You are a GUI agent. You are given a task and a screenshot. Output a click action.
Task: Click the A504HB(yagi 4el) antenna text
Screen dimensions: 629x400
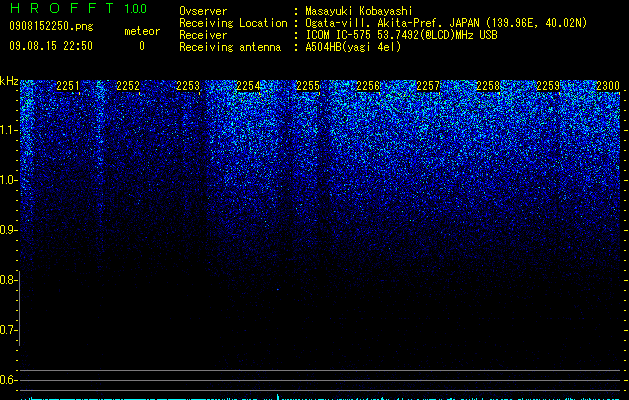[353, 47]
